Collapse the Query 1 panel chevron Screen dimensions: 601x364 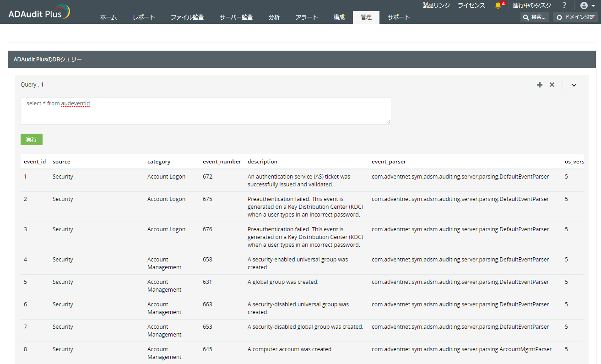(574, 85)
